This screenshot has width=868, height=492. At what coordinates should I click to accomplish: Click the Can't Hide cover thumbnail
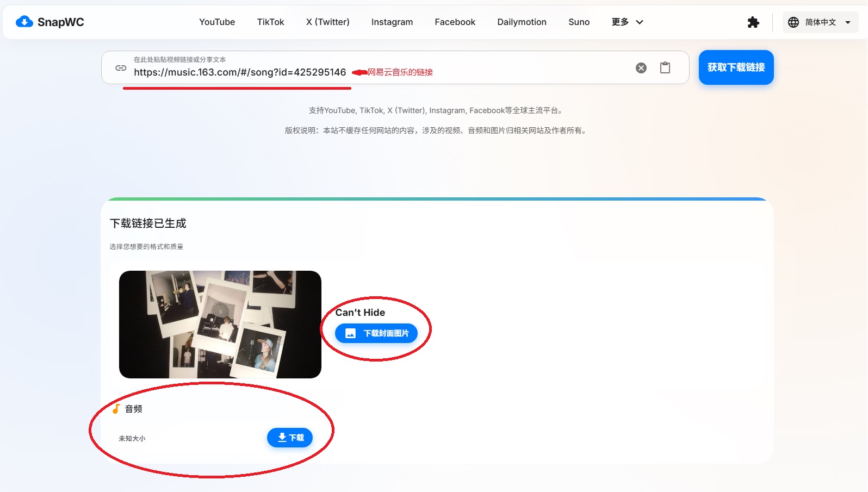coord(220,325)
